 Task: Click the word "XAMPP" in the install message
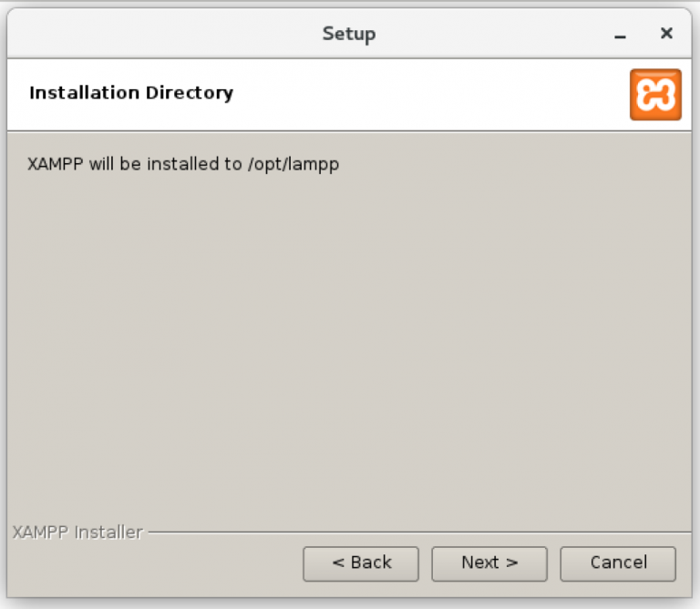click(x=56, y=165)
